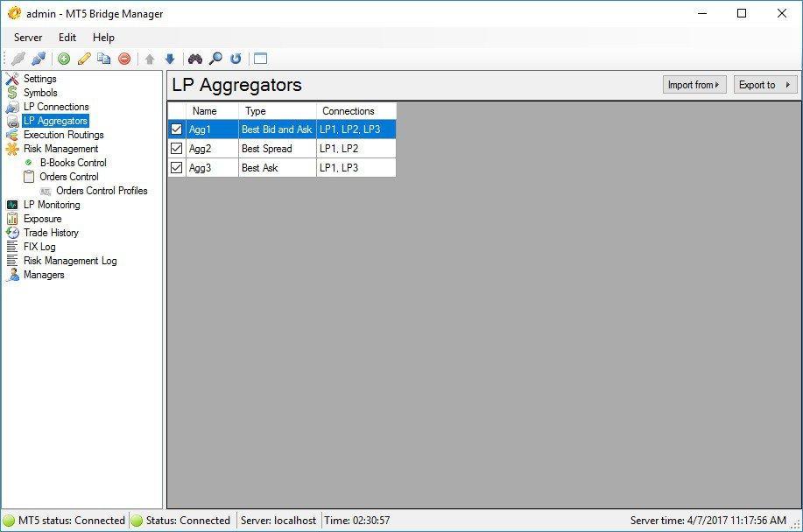This screenshot has height=532, width=803.
Task: Click the magnifying glass Search icon
Action: point(215,59)
